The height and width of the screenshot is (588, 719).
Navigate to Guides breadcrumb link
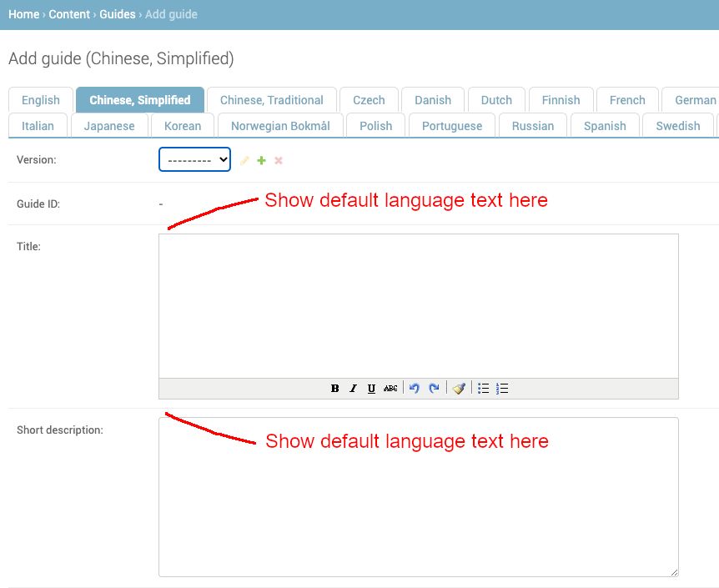coord(118,14)
